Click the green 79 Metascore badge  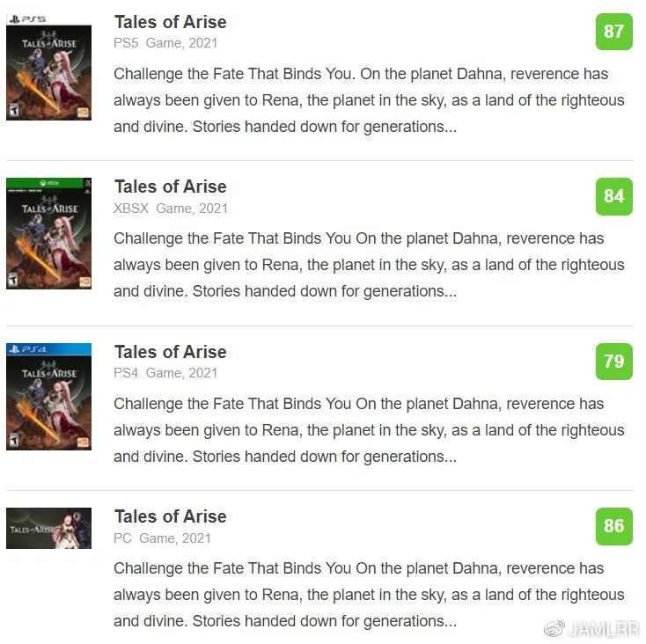(613, 361)
